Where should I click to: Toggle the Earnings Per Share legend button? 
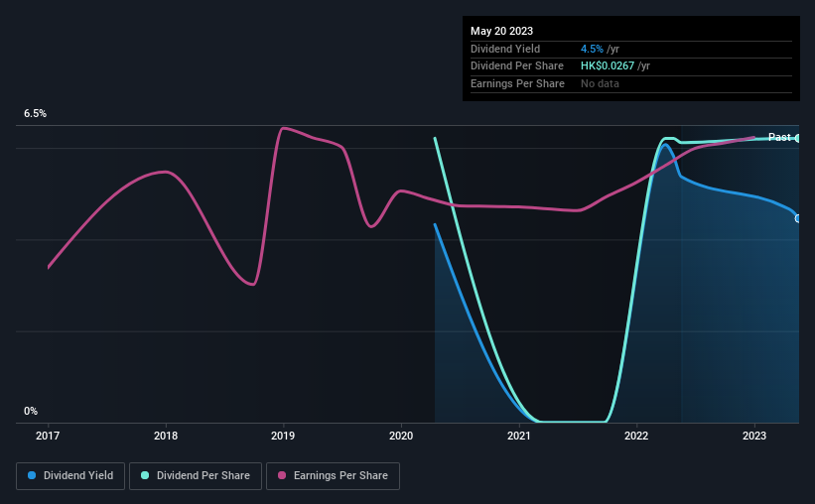pos(333,476)
